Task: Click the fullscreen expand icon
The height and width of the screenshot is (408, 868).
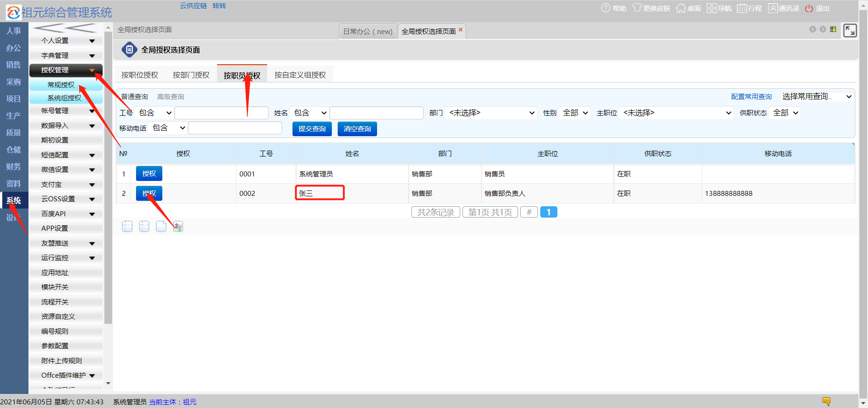Action: point(850,30)
